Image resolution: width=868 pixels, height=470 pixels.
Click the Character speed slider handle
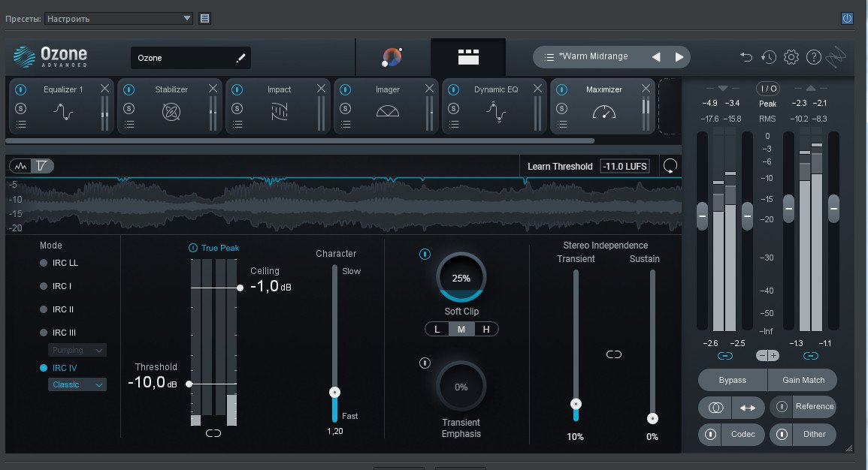coord(335,392)
